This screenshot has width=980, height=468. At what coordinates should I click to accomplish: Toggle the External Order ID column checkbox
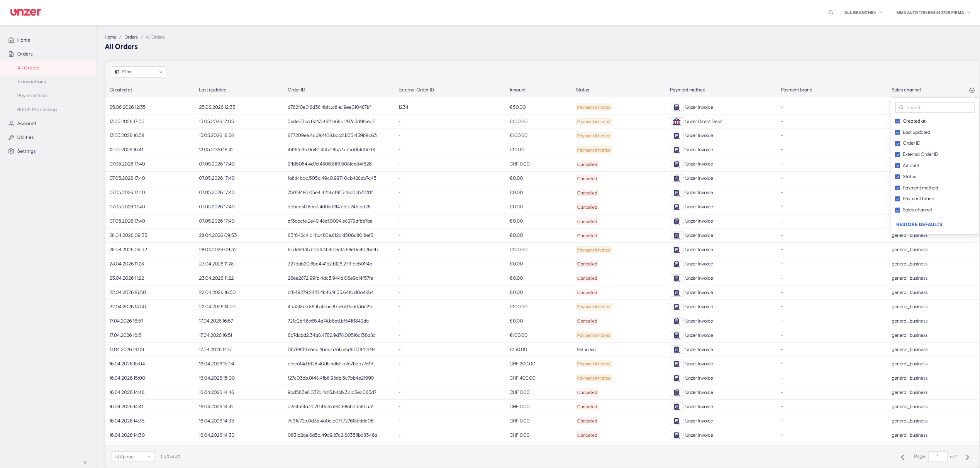[897, 155]
